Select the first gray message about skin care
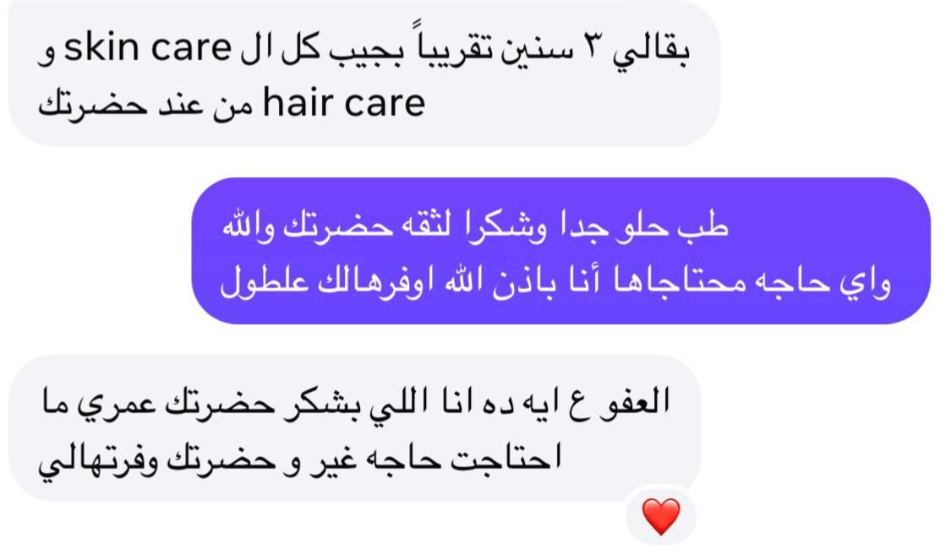This screenshot has height=560, width=951. click(364, 73)
